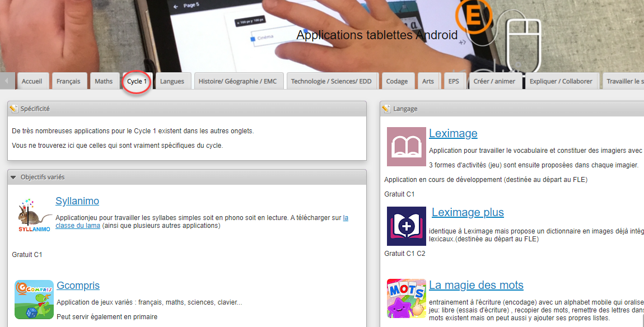Click the Applications tablettes Android header title
The image size is (644, 327).
[377, 35]
